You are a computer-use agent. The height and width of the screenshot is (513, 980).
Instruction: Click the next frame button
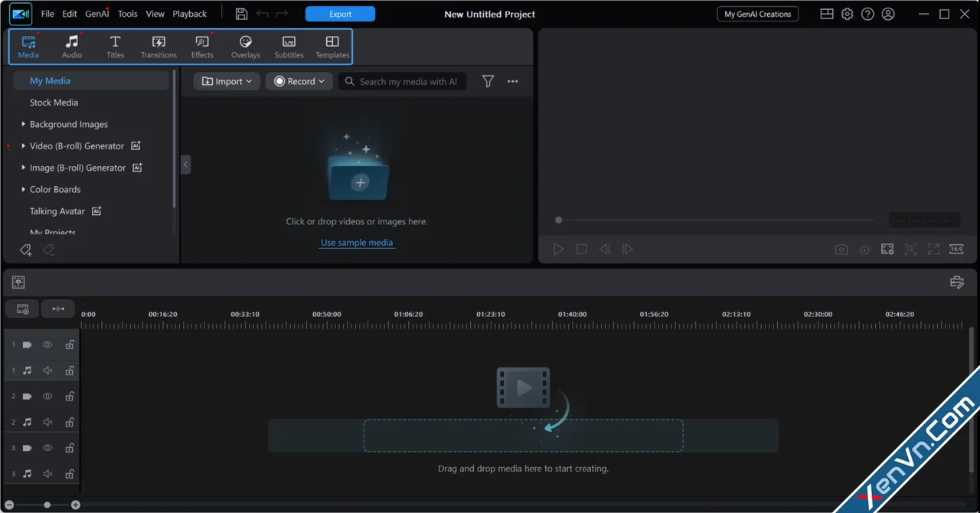coord(628,249)
